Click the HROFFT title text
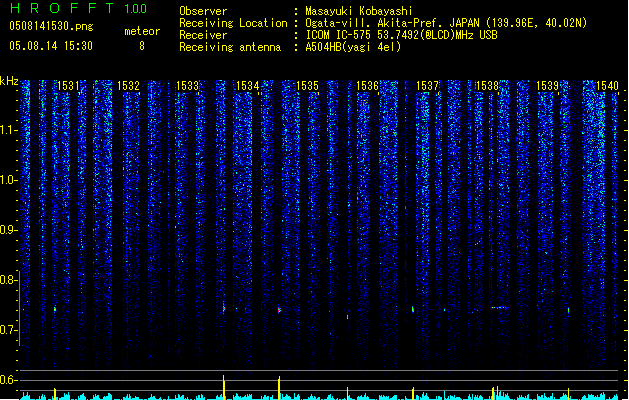This screenshot has height=400, width=629. [x=62, y=8]
